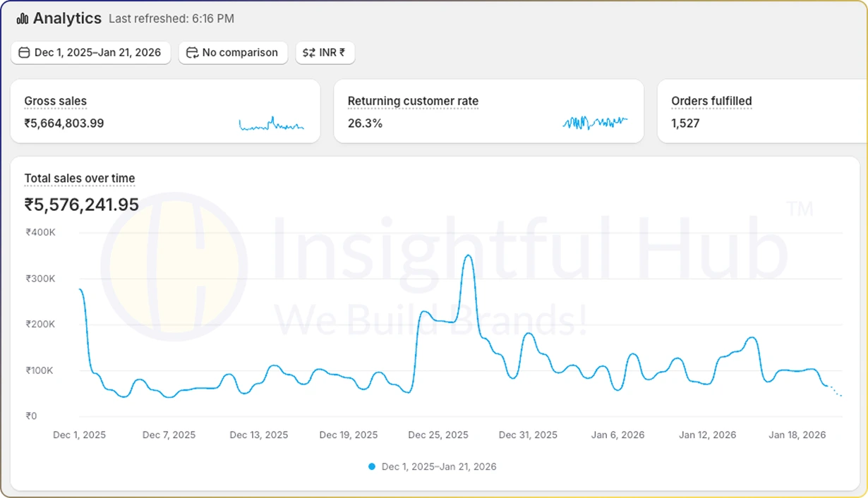Open the Returning customer rate report

point(413,101)
